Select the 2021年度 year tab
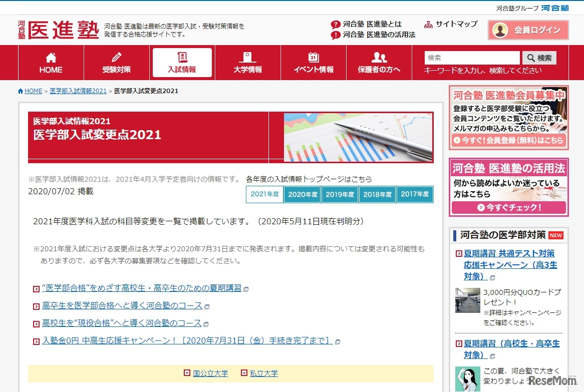The image size is (584, 392). [265, 194]
